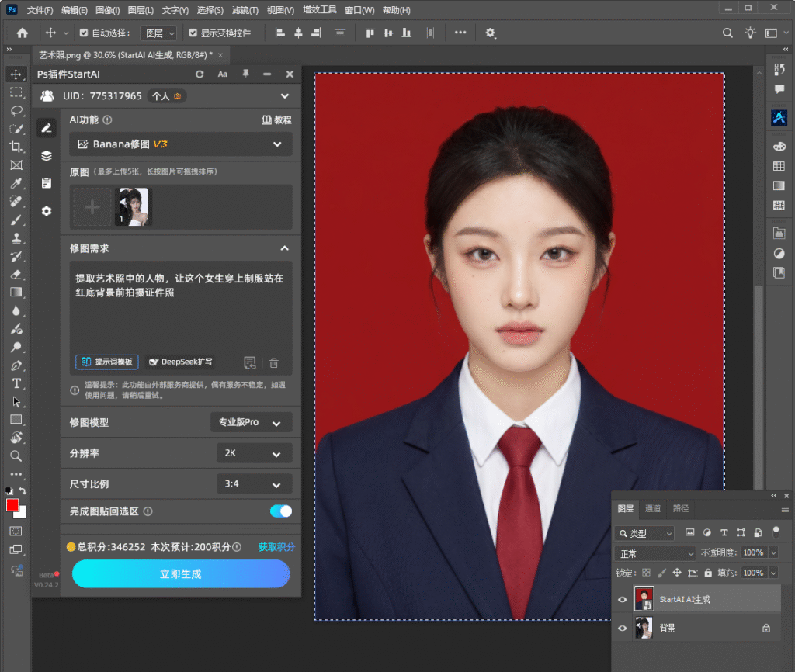795x672 pixels.
Task: Click the DeepSeek扩写 button
Action: [x=180, y=362]
